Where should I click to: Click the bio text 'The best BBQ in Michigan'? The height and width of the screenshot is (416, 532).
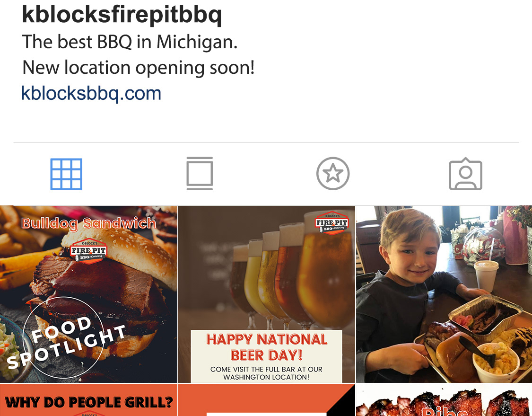pyautogui.click(x=130, y=42)
